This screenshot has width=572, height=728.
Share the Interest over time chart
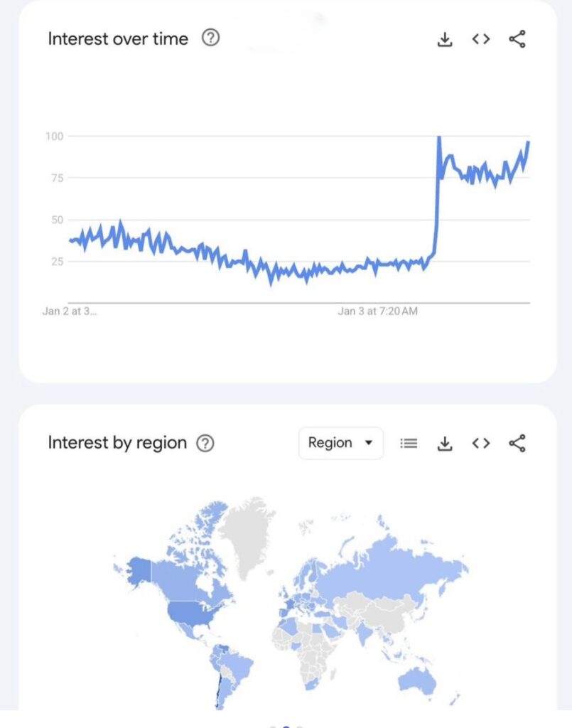point(517,40)
